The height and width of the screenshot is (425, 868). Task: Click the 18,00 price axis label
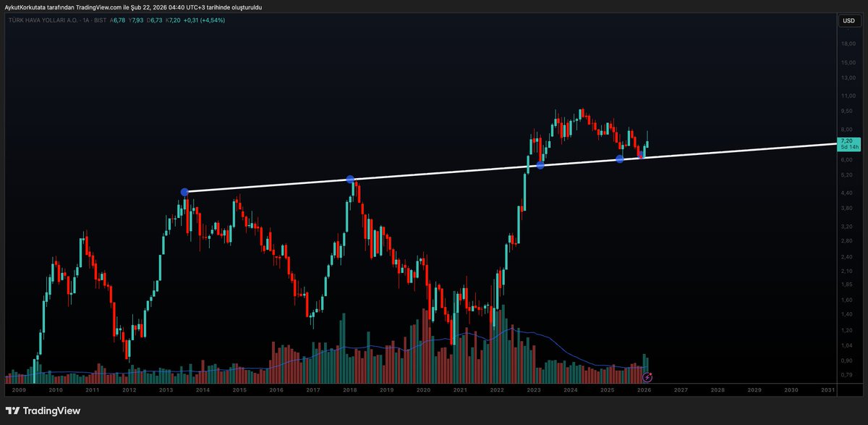848,44
